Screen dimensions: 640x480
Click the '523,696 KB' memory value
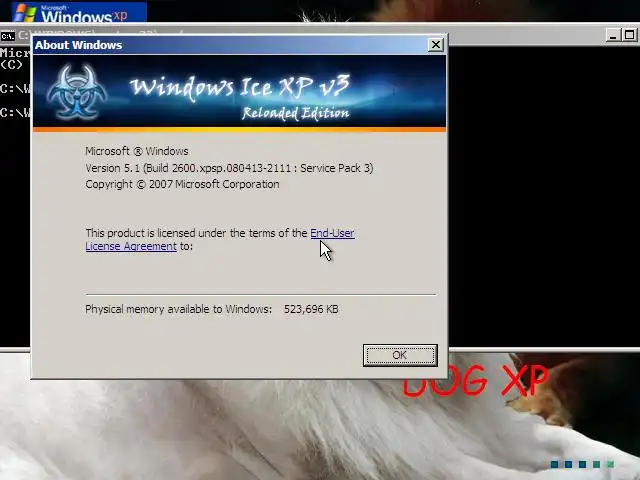coord(311,309)
